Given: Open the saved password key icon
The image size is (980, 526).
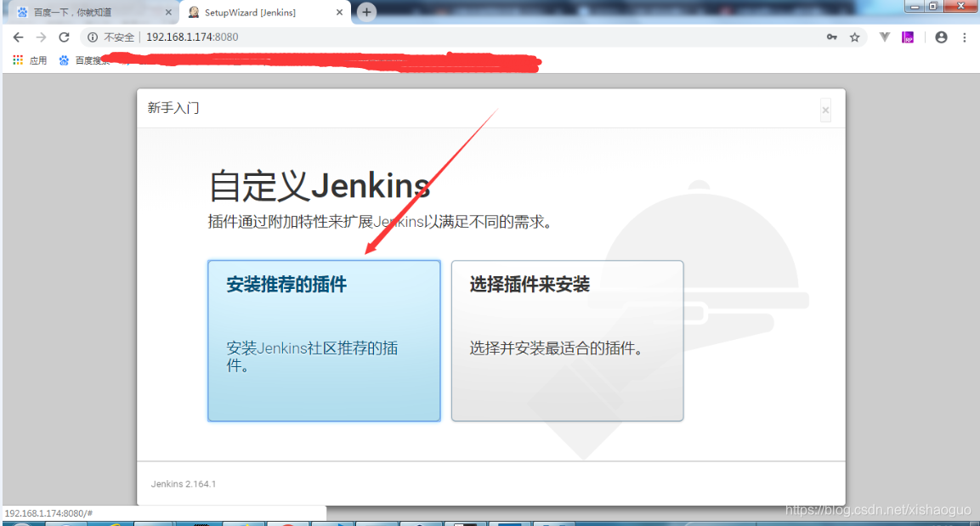Looking at the screenshot, I should point(832,37).
